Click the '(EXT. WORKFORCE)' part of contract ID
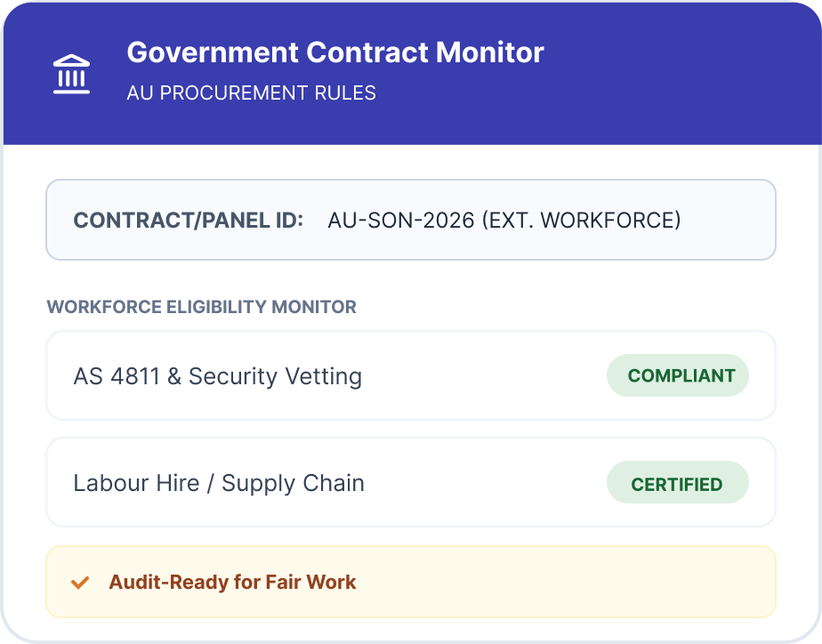 (x=581, y=221)
